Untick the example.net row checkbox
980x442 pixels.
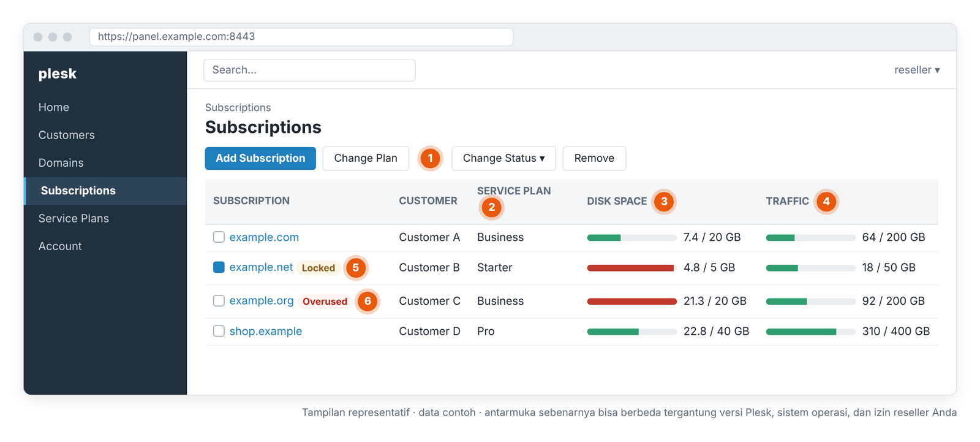219,267
